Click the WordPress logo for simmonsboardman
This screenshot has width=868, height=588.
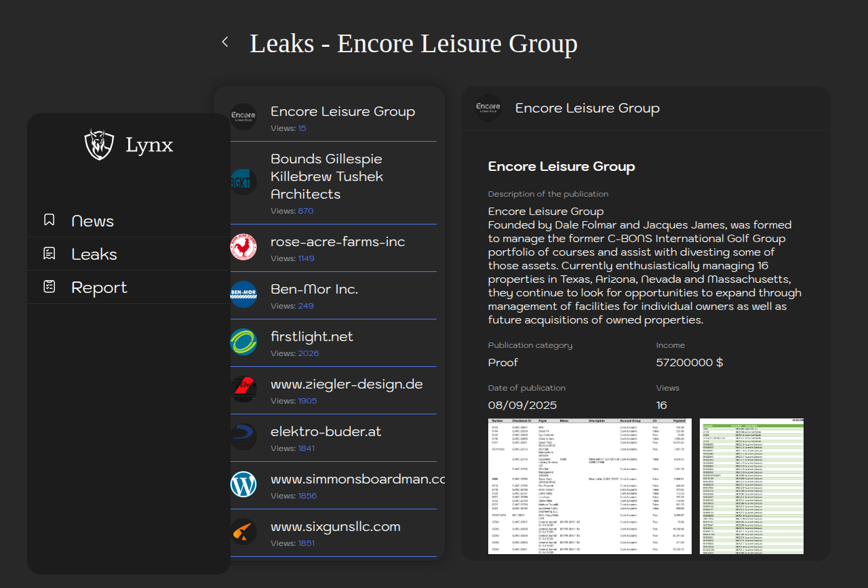(243, 485)
